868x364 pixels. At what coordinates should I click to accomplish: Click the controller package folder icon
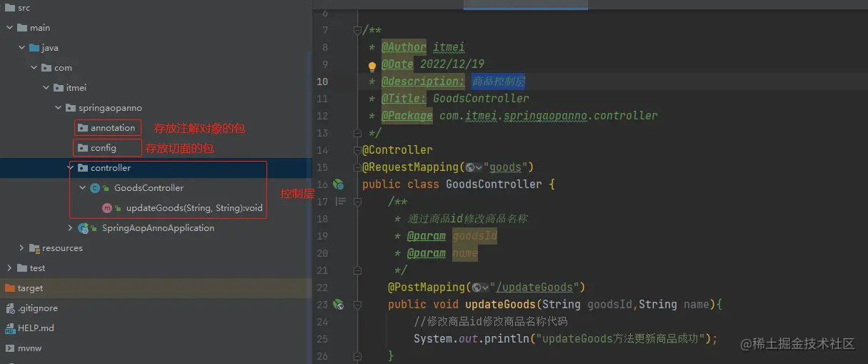[83, 168]
